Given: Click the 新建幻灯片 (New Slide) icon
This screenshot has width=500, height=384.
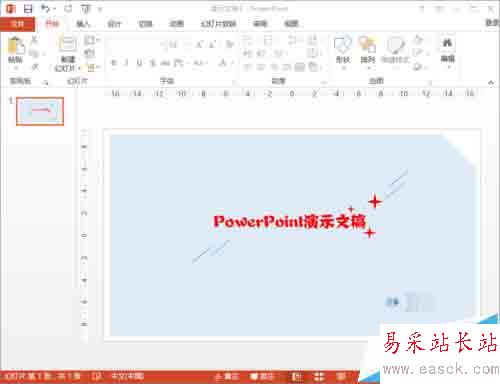Looking at the screenshot, I should click(68, 44).
